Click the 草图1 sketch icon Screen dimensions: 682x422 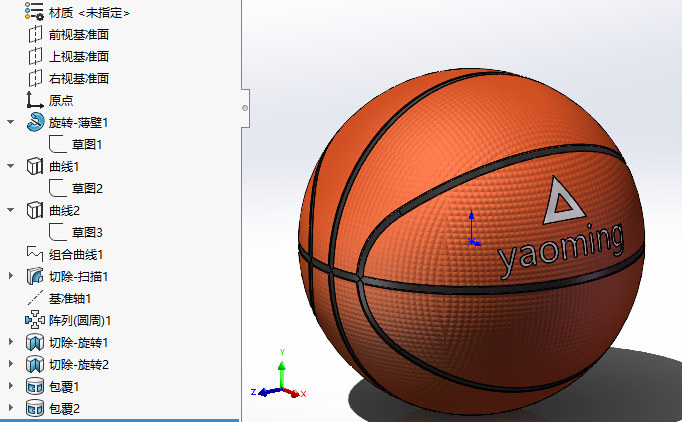58,144
